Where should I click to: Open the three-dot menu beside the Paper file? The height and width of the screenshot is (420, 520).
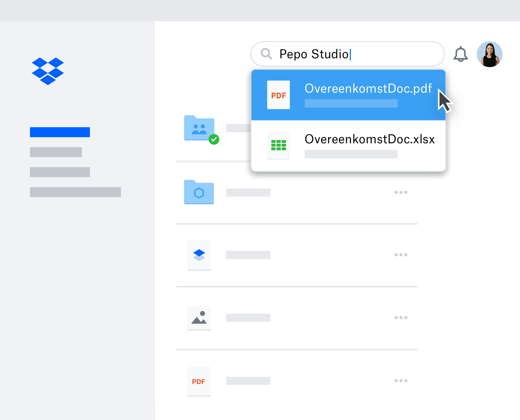(x=401, y=254)
